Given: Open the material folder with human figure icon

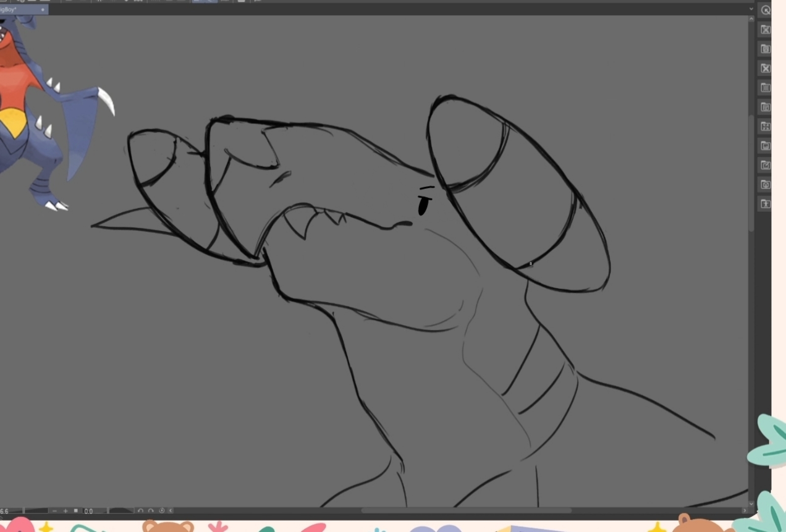Looking at the screenshot, I should [765, 204].
